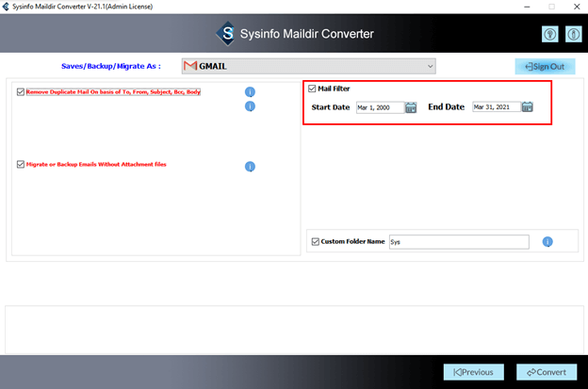Show info for Custom Folder Name
588x389 pixels.
click(547, 242)
